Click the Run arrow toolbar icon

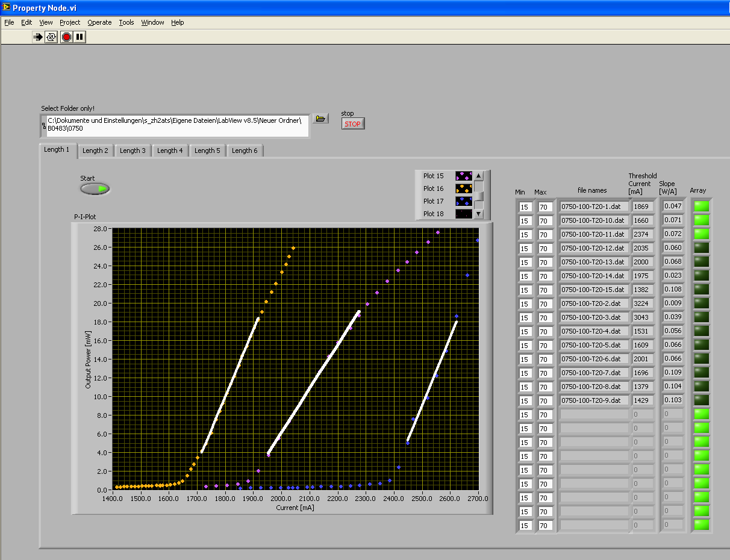(38, 37)
